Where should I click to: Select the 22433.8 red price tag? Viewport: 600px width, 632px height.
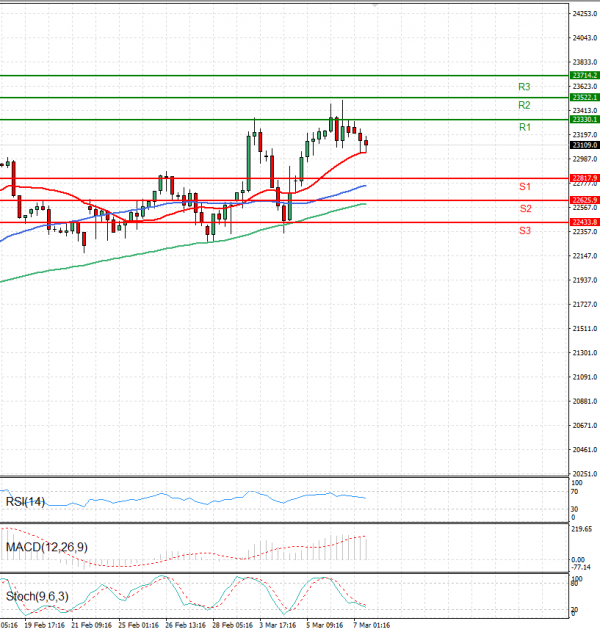point(585,222)
